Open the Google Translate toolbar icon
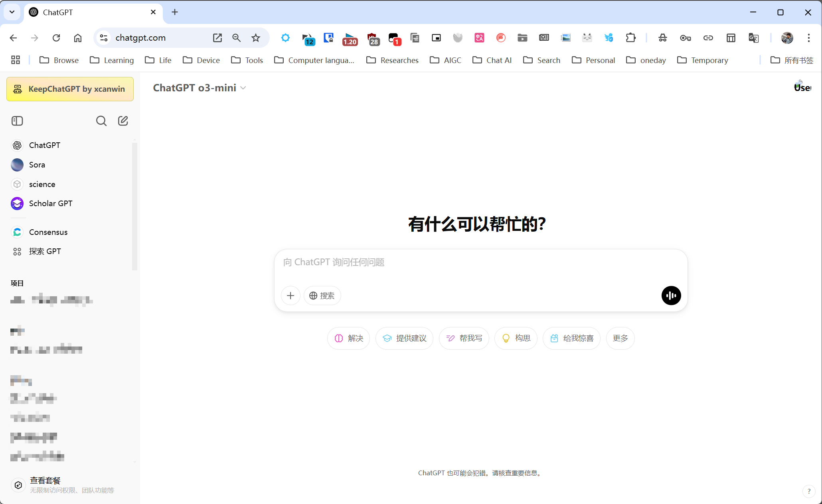822x504 pixels. tap(753, 38)
